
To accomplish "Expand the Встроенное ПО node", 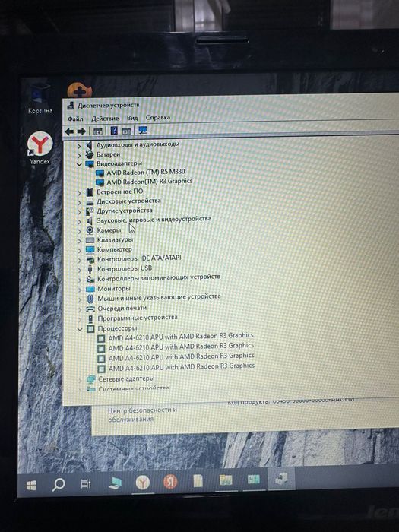I will [79, 193].
